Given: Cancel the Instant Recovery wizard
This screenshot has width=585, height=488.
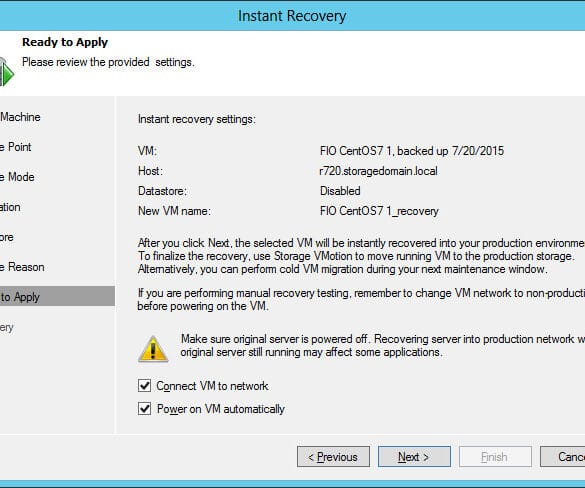Looking at the screenshot, I should pyautogui.click(x=563, y=457).
